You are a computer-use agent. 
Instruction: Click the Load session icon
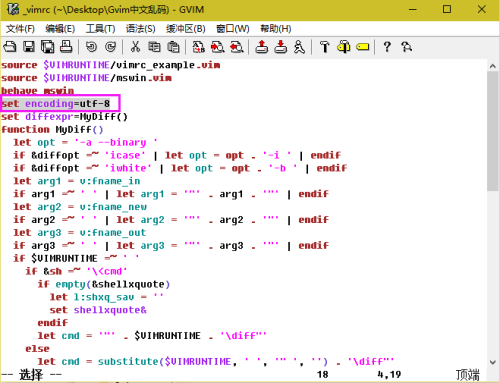(262, 47)
